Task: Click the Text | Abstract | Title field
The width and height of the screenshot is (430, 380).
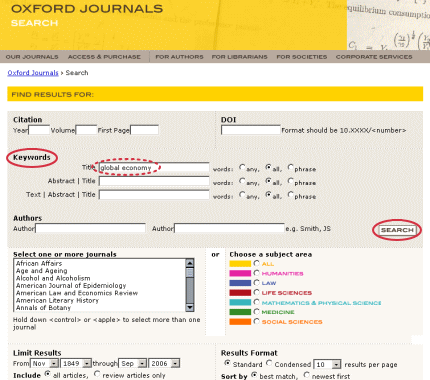Action: coord(154,195)
